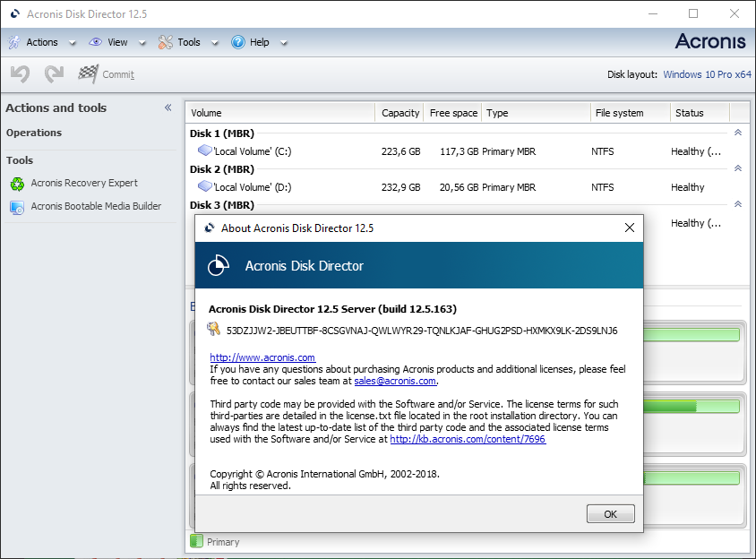This screenshot has height=559, width=756.
Task: Sort by the Free space column header
Action: pos(452,113)
